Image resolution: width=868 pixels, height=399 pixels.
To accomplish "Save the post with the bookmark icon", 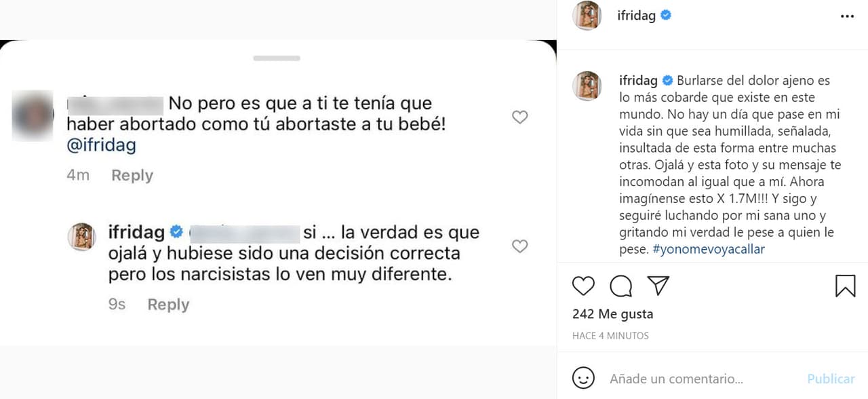I will [x=845, y=286].
